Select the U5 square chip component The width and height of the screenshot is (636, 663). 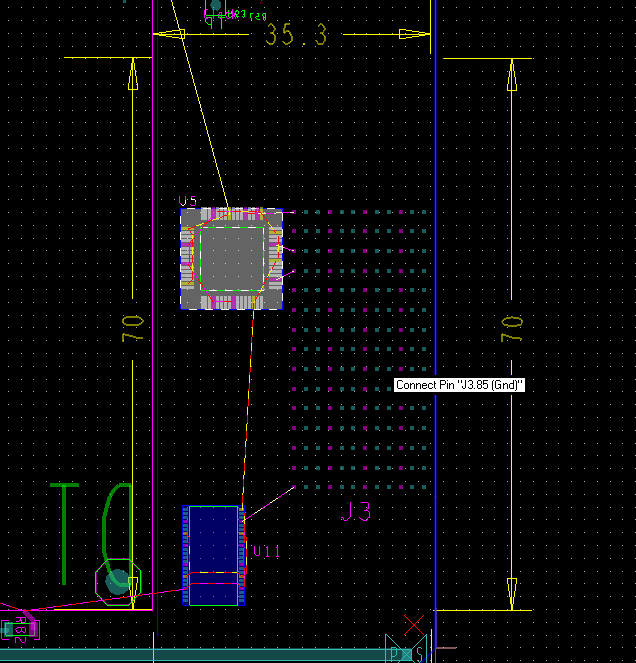click(232, 258)
